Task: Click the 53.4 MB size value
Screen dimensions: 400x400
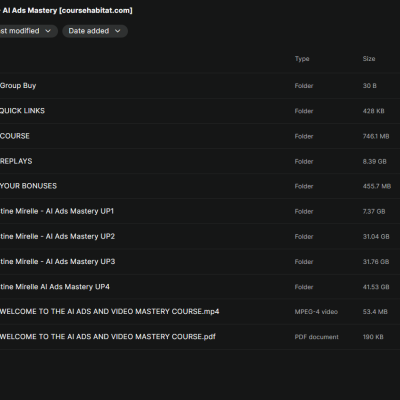Action: [x=375, y=312]
